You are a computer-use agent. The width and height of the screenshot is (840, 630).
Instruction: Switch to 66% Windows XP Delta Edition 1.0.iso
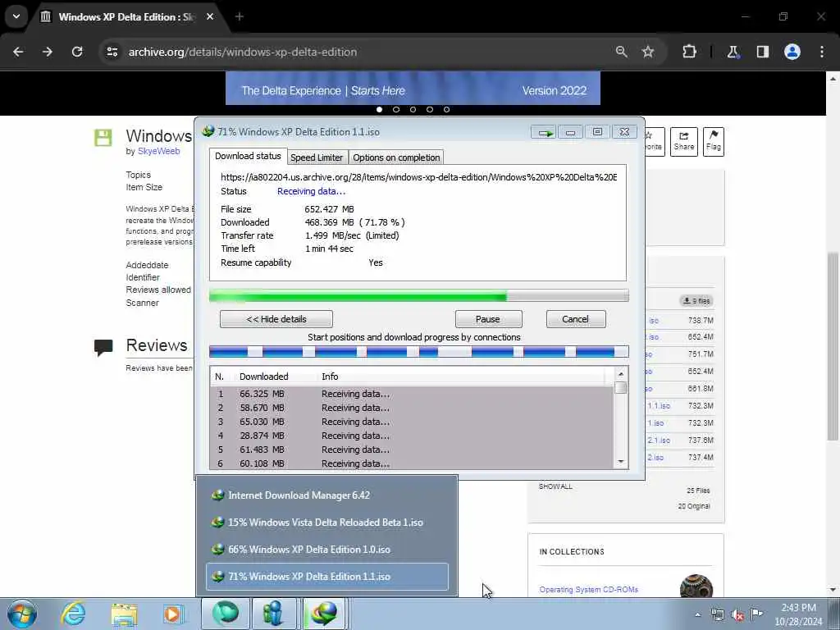point(326,550)
